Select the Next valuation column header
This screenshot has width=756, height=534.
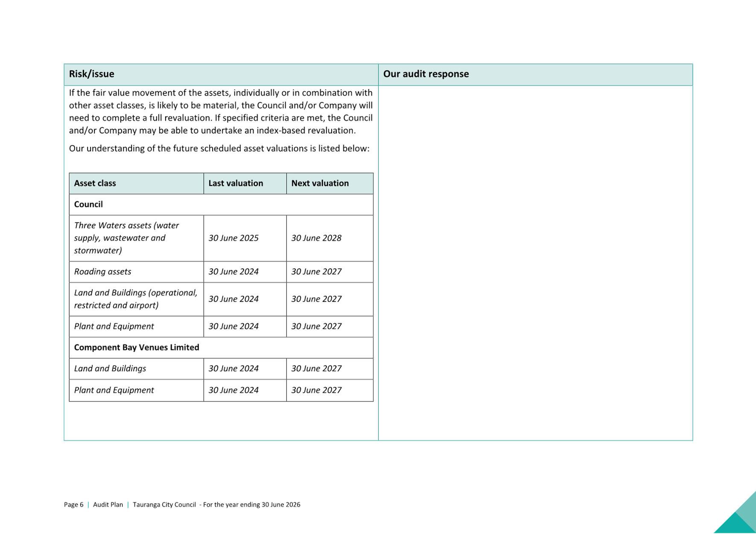pos(320,183)
